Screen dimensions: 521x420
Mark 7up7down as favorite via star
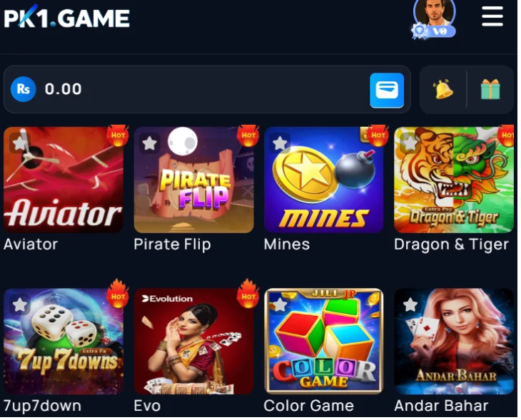19,304
